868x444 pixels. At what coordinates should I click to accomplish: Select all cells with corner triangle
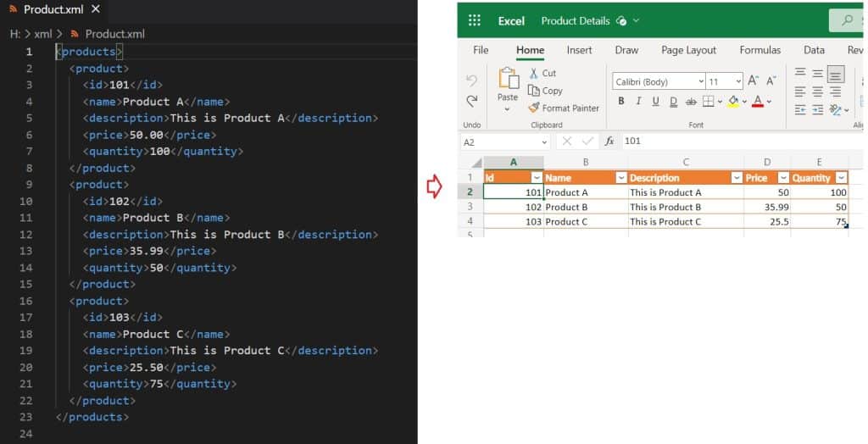coord(476,163)
